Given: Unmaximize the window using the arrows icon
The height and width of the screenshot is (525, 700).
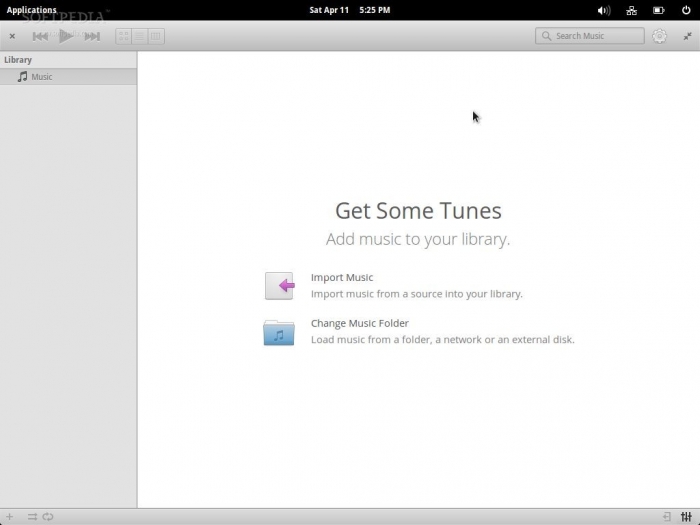Looking at the screenshot, I should pyautogui.click(x=687, y=36).
